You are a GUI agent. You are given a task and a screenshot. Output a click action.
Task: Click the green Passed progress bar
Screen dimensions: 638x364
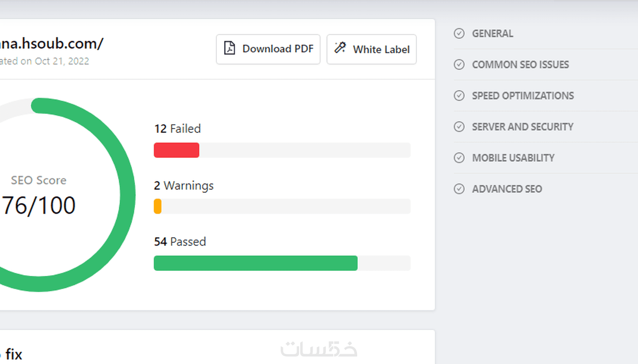click(x=256, y=263)
